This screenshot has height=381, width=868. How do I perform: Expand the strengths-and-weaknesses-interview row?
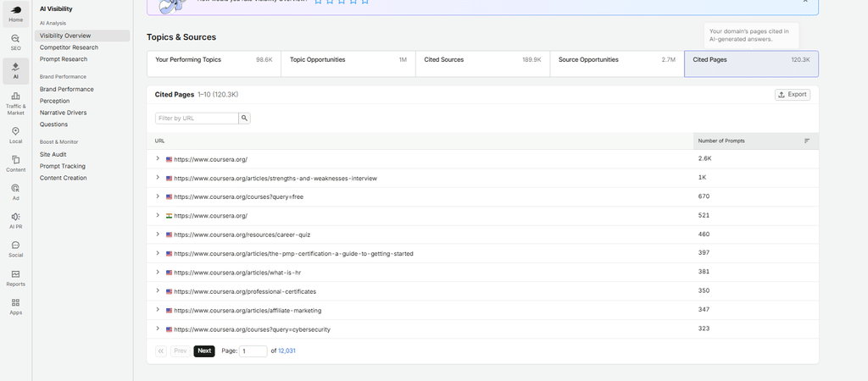(x=158, y=178)
